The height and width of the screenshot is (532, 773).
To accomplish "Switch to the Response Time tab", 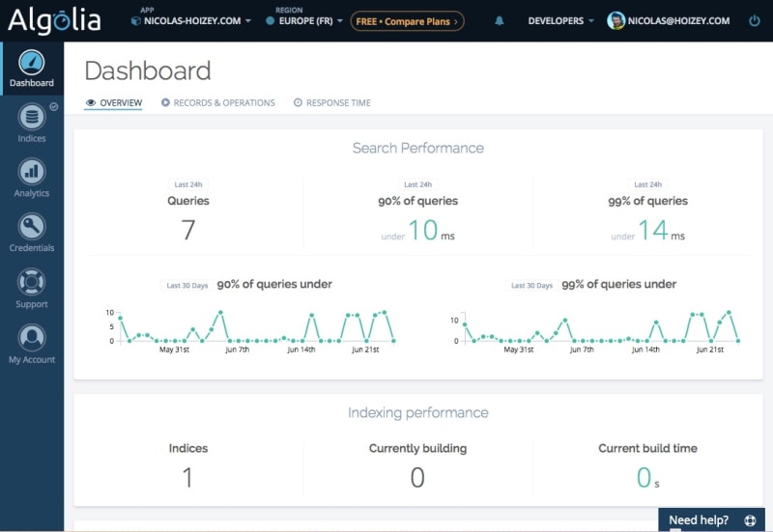I will coord(332,102).
